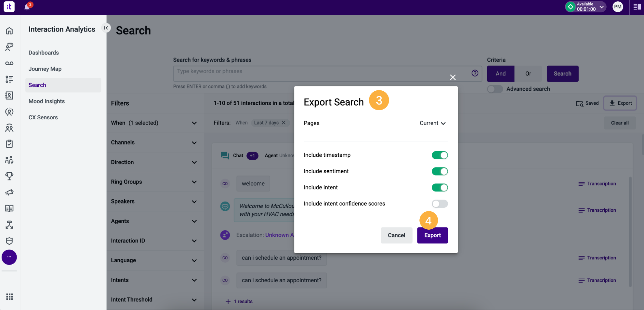Select the Or criteria option
This screenshot has width=644, height=310.
(x=528, y=74)
